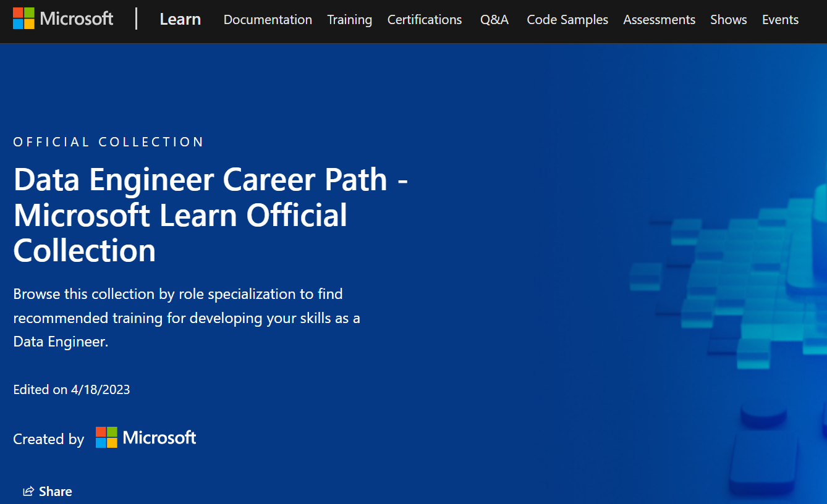Select Training in the top navigation
This screenshot has width=827, height=504.
(x=349, y=19)
